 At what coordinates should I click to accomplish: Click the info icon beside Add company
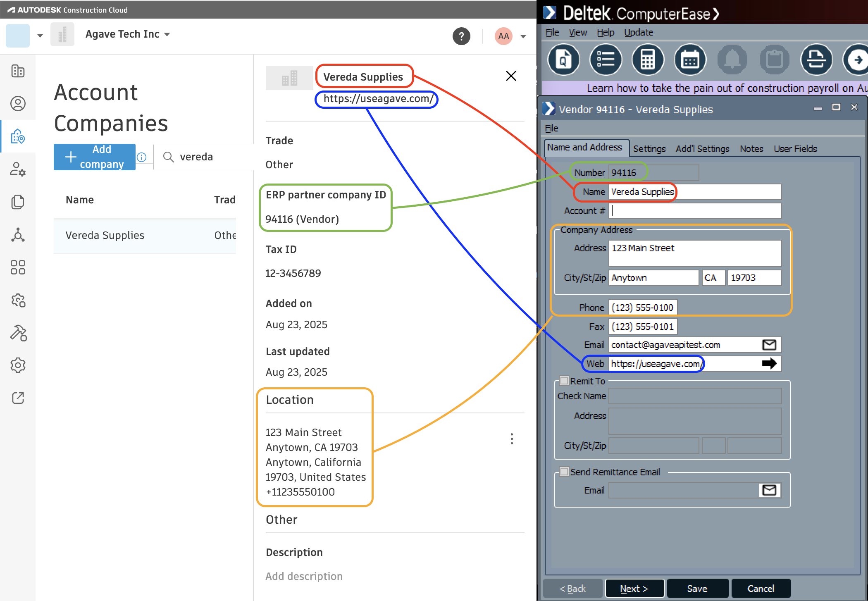tap(142, 157)
